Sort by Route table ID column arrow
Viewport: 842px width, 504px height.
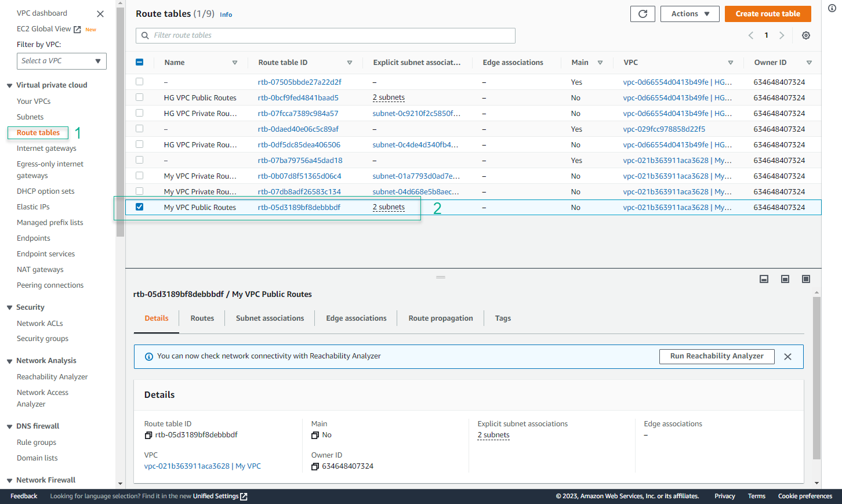tap(350, 63)
